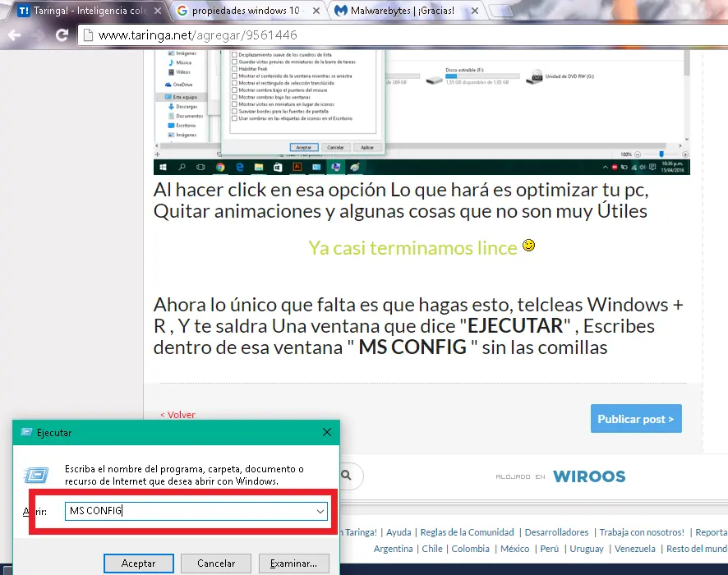Click the yellow smiley emoticon in the post

tap(528, 245)
